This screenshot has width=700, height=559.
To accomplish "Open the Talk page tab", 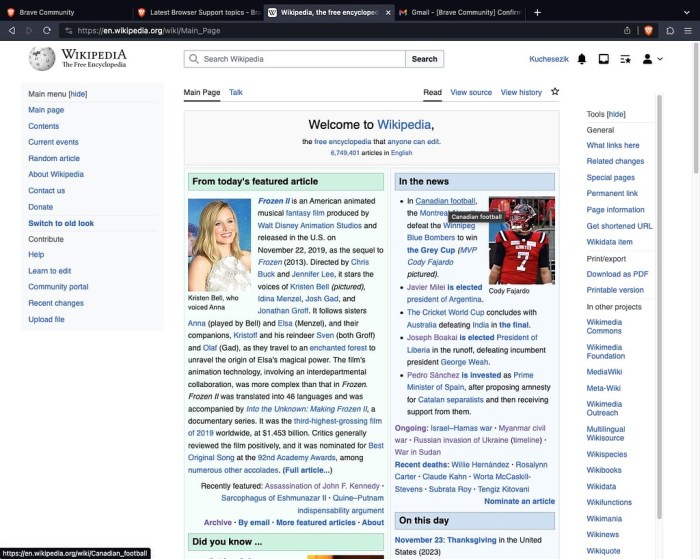I will (x=236, y=92).
